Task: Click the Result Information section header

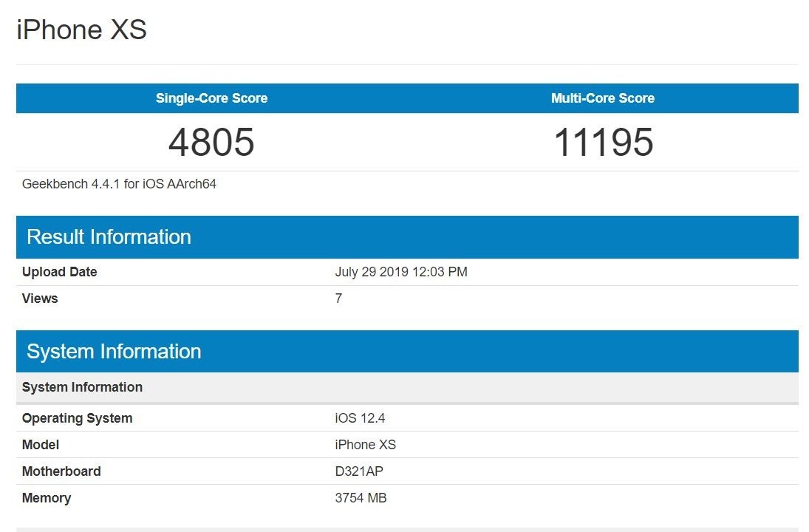Action: click(x=109, y=236)
